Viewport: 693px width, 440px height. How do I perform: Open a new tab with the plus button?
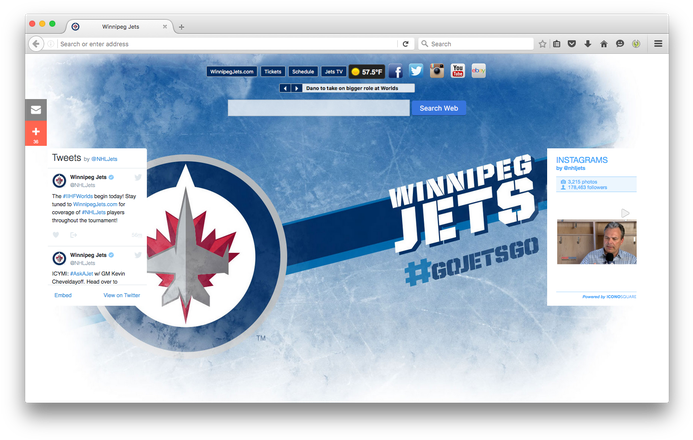click(x=181, y=27)
